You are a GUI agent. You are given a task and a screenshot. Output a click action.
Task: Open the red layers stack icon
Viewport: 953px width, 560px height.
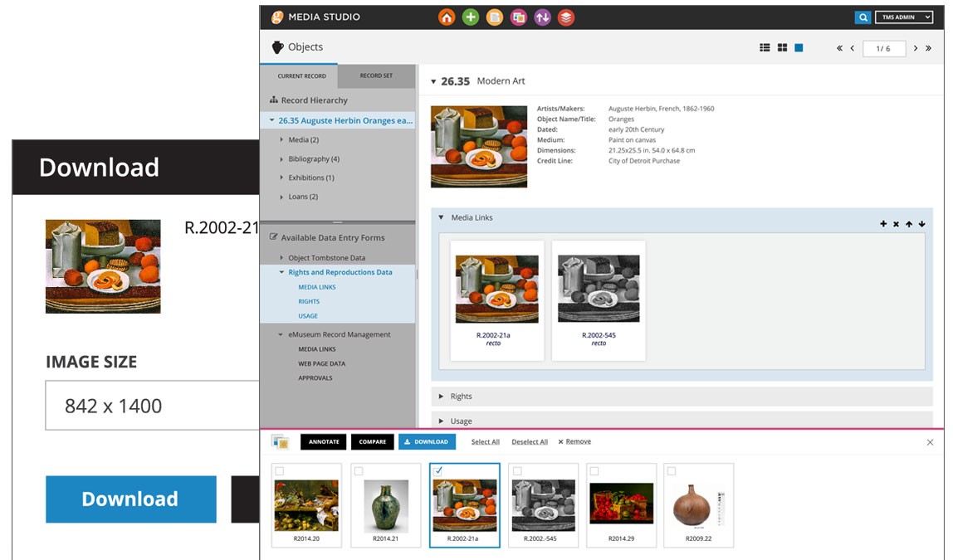566,17
